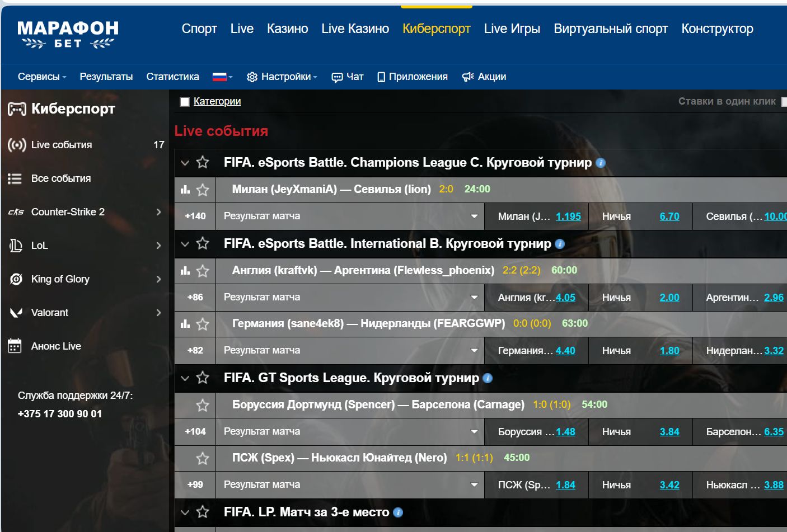
Task: Open Результат матча dropdown for Милан match
Action: coord(350,216)
